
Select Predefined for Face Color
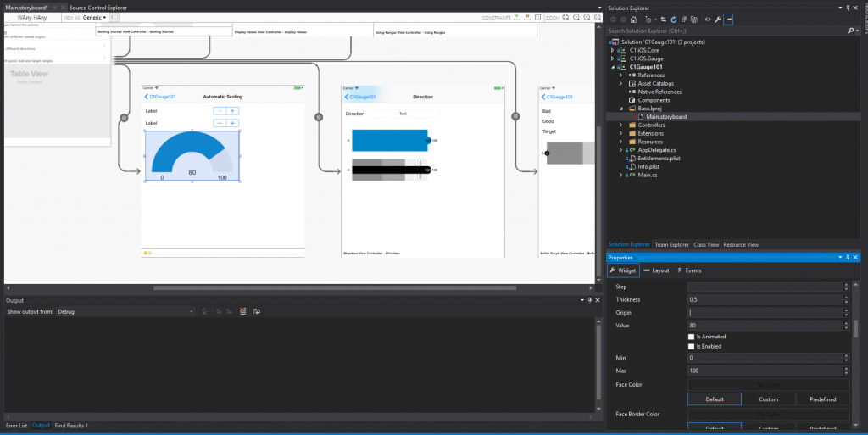[822, 399]
